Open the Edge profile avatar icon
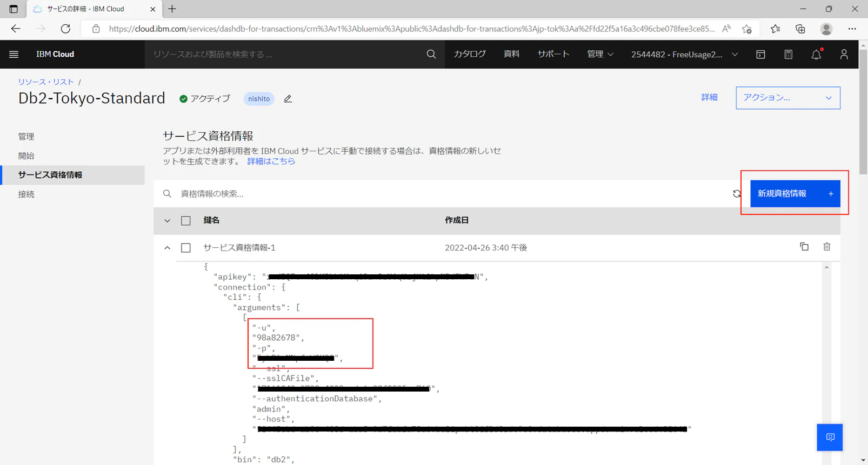 826,29
